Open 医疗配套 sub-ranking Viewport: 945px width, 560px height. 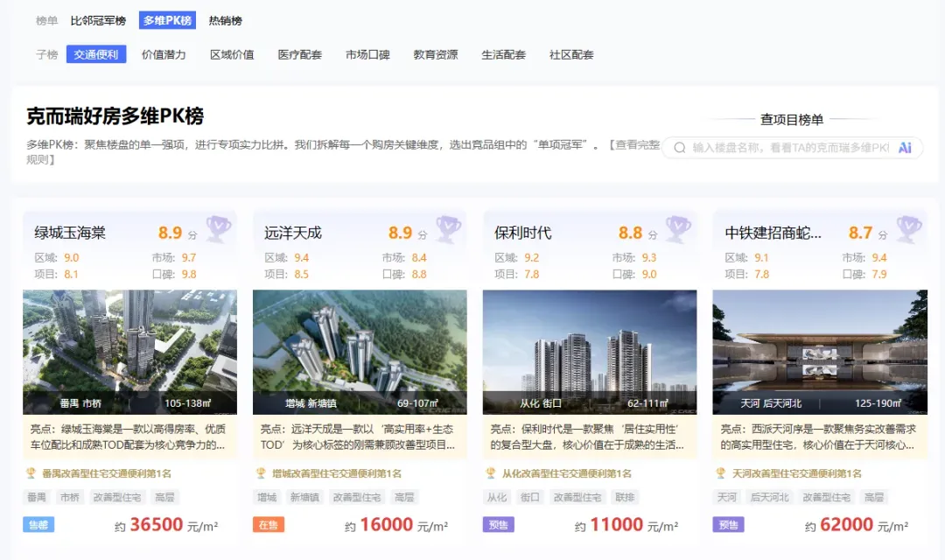[299, 54]
